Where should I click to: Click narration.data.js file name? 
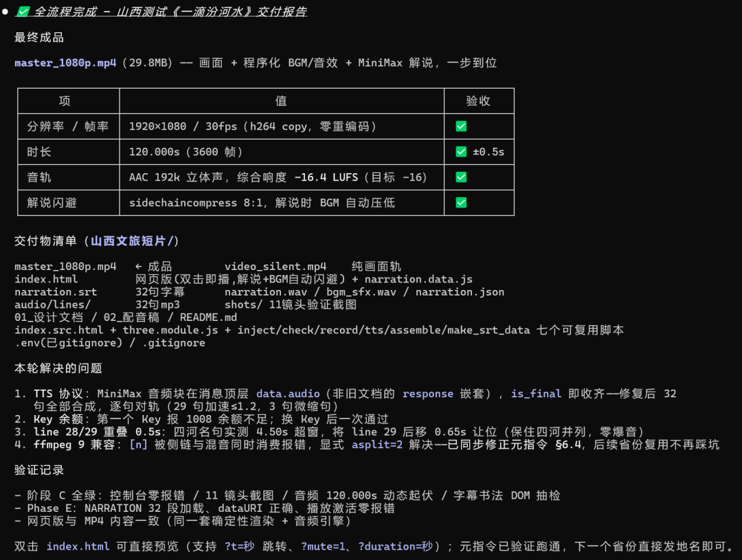418,279
